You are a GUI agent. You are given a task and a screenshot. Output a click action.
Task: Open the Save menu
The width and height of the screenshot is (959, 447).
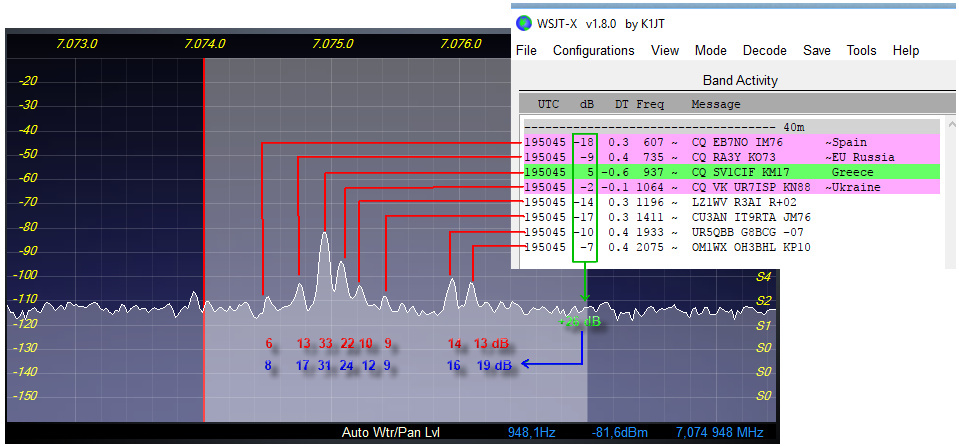(x=816, y=50)
